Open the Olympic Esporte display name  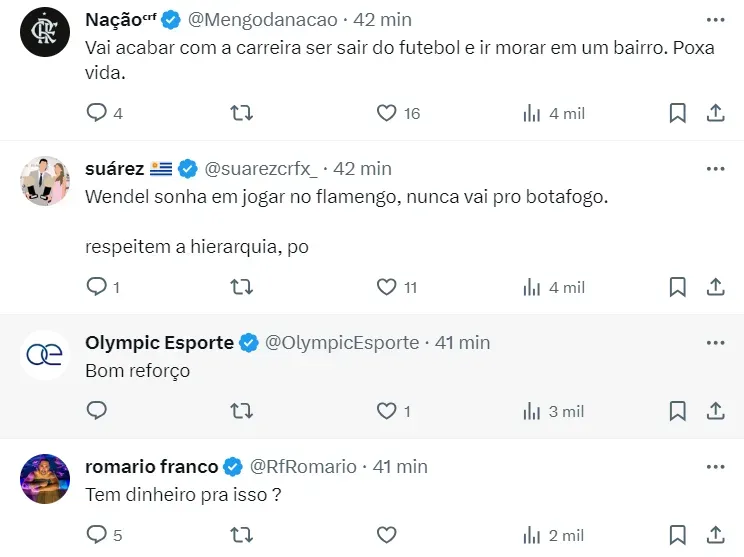[x=159, y=342]
